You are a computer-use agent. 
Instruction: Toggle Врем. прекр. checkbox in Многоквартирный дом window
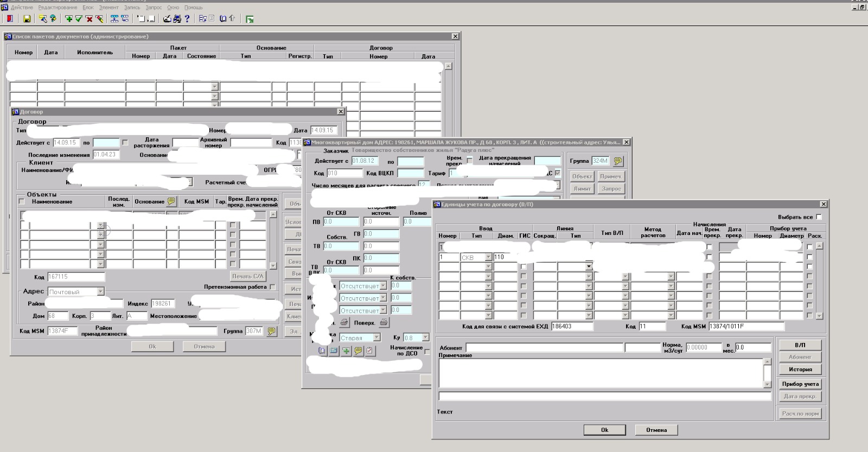[x=470, y=160]
